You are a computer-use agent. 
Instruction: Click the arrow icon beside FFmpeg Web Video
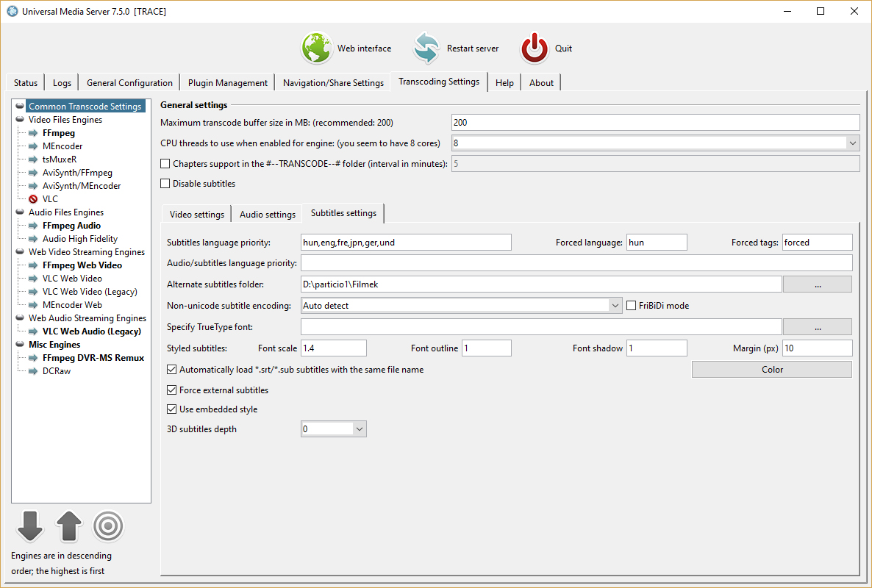coord(33,265)
